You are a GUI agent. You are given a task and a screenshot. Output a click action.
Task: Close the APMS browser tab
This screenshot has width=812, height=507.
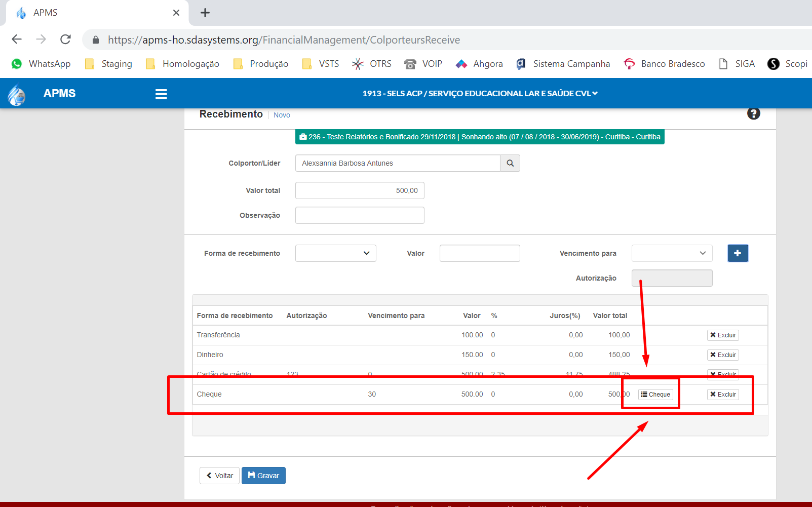click(176, 13)
